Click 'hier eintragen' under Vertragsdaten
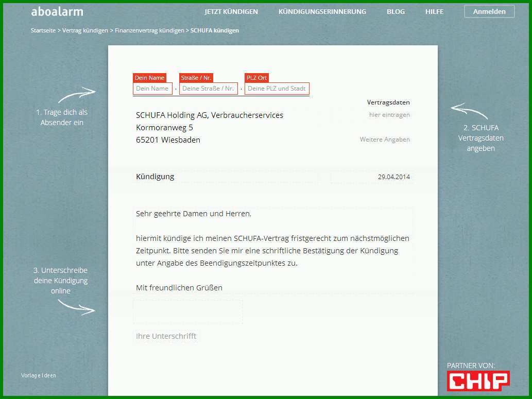 click(x=389, y=115)
